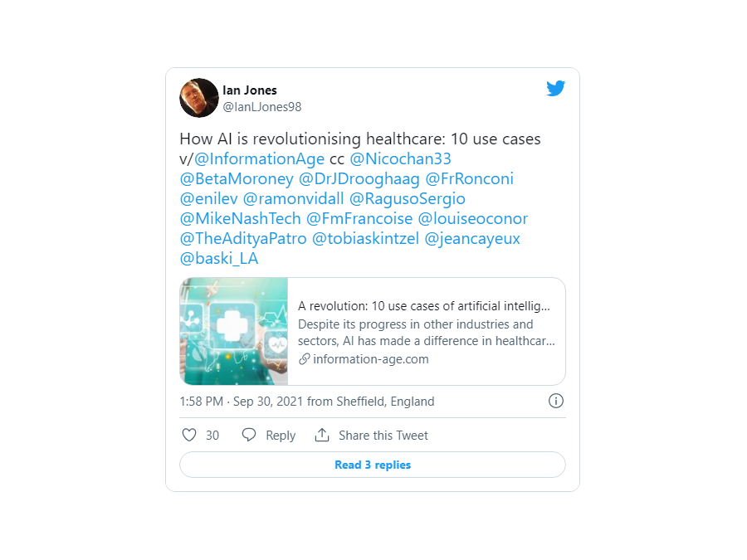Click the Share this Tweet label
747x560 pixels.
(x=383, y=436)
